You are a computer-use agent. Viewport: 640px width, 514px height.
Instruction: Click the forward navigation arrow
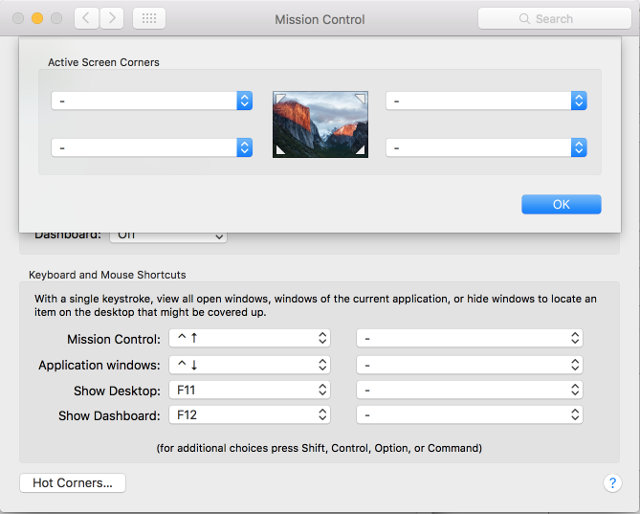point(111,18)
